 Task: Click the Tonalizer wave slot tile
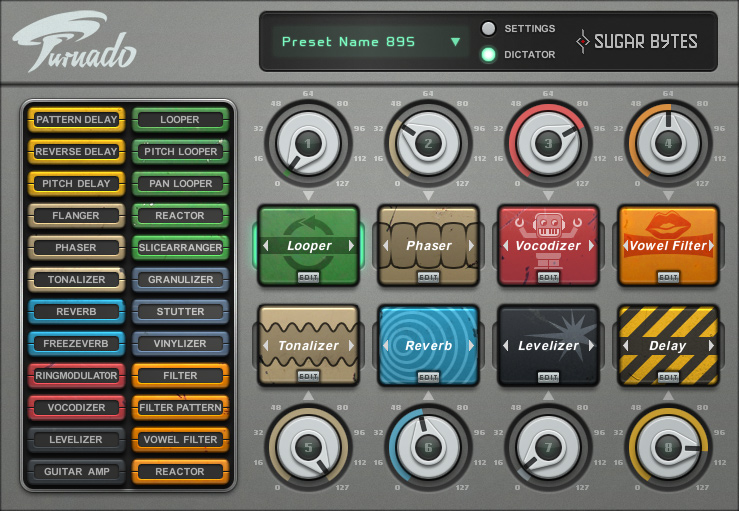(309, 345)
